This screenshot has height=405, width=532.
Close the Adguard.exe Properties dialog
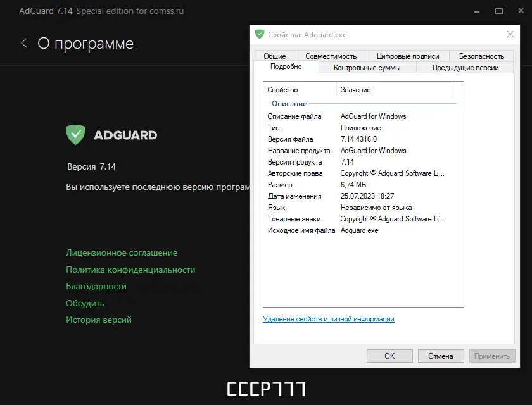[510, 34]
